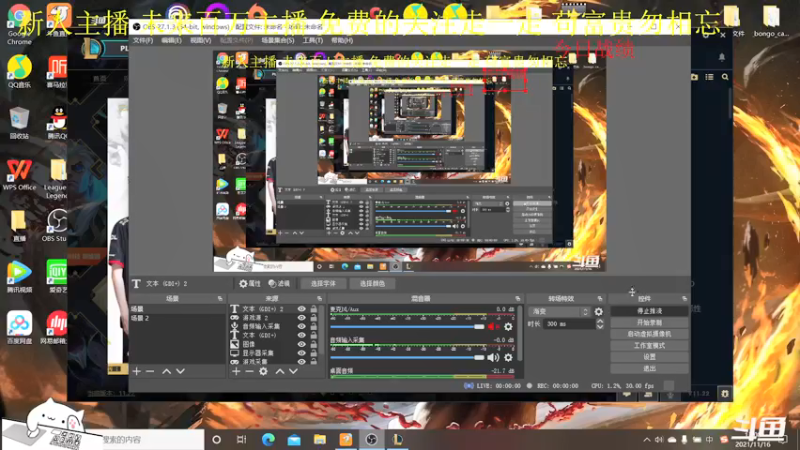Image resolution: width=800 pixels, height=450 pixels.
Task: Mute the 音频输入采集 mixer speaker icon
Action: 492,358
